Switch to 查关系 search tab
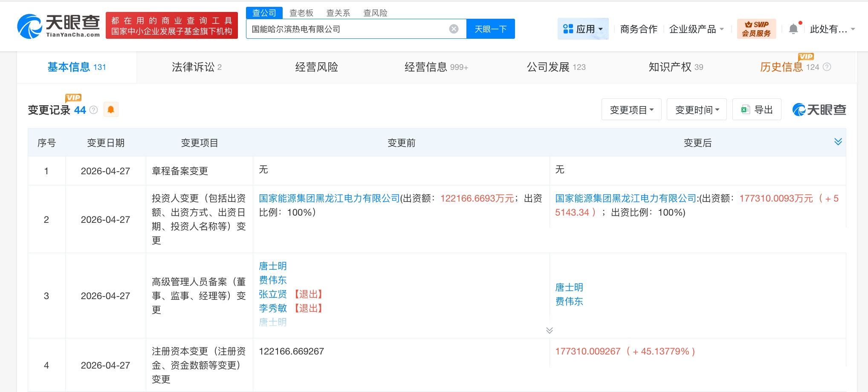868x392 pixels. tap(338, 13)
